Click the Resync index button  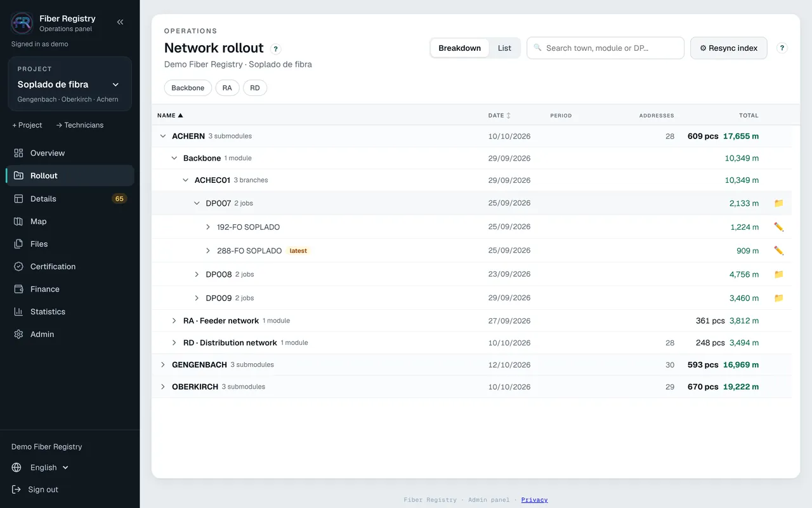click(x=728, y=48)
